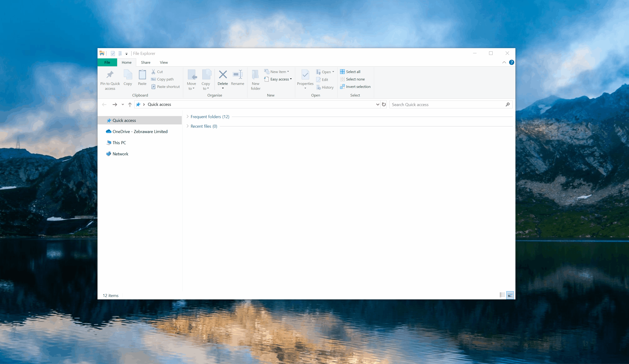The height and width of the screenshot is (364, 629).
Task: Open the File tab
Action: (107, 62)
